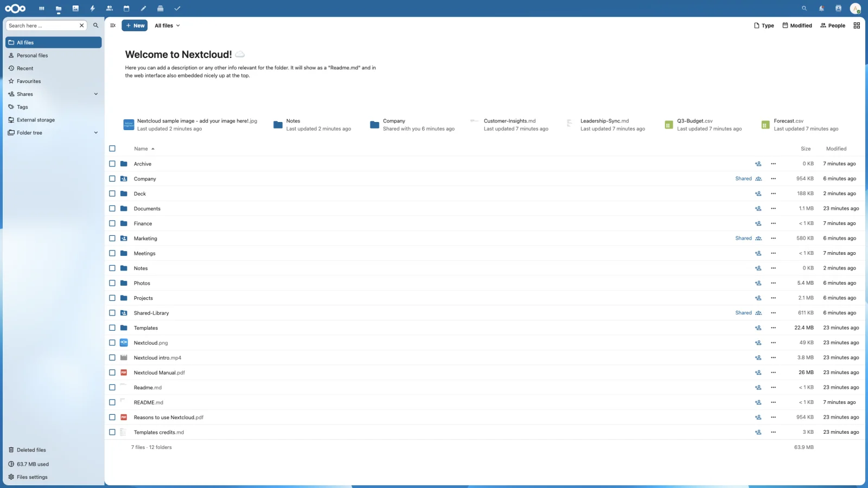Click share icon for Nextcloud Manual.pdf
The image size is (868, 488).
pos(758,373)
